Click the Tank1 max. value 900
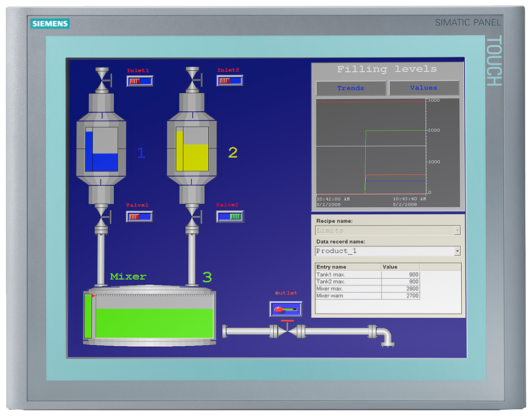This screenshot has width=532, height=416. [x=401, y=275]
